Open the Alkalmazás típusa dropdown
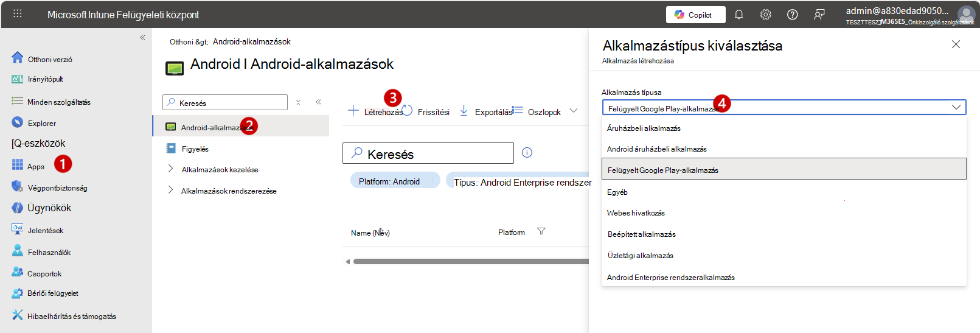 [x=784, y=108]
